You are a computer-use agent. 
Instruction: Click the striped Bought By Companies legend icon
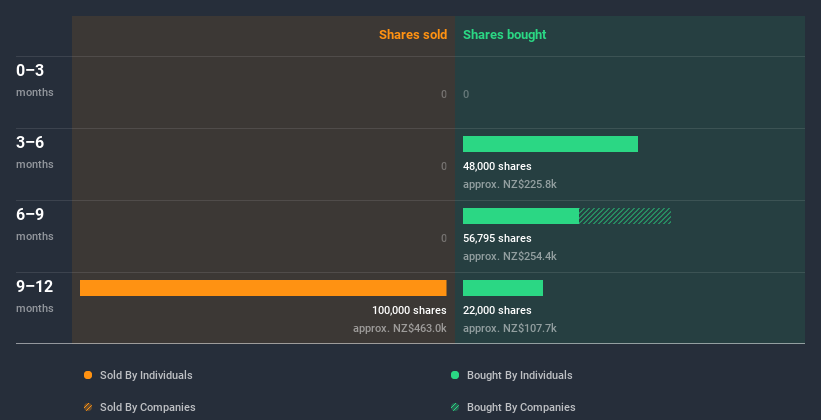point(455,407)
